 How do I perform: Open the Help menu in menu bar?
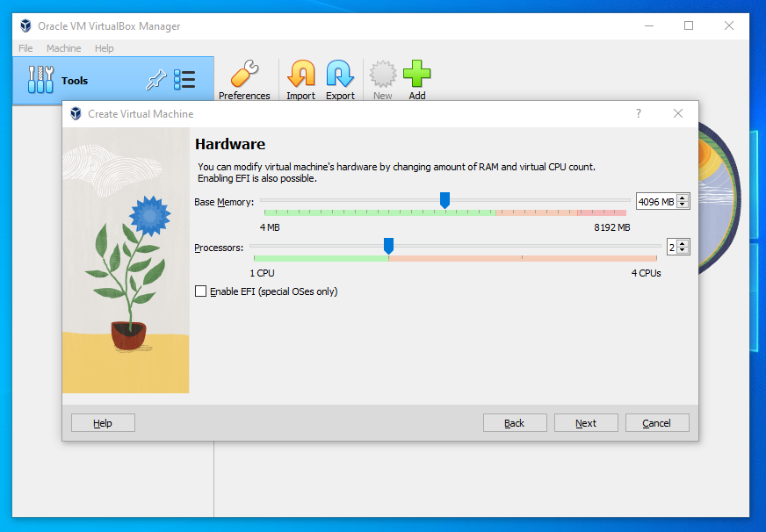pos(104,48)
